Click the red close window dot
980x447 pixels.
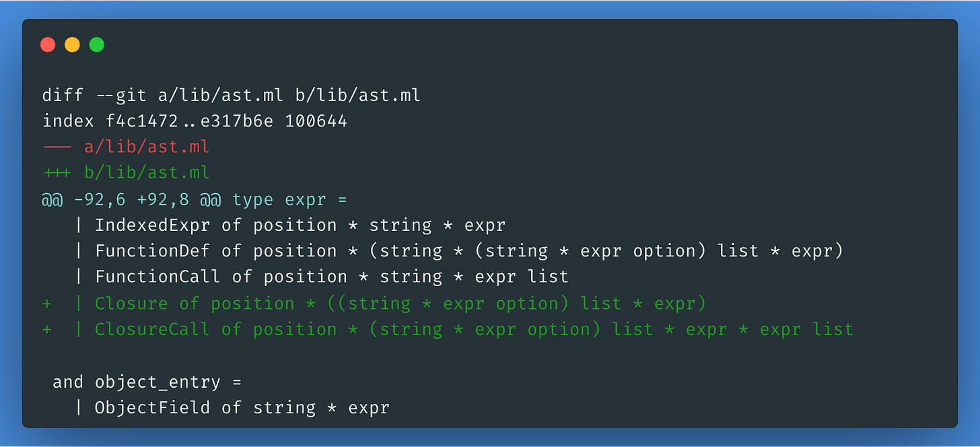[x=48, y=45]
